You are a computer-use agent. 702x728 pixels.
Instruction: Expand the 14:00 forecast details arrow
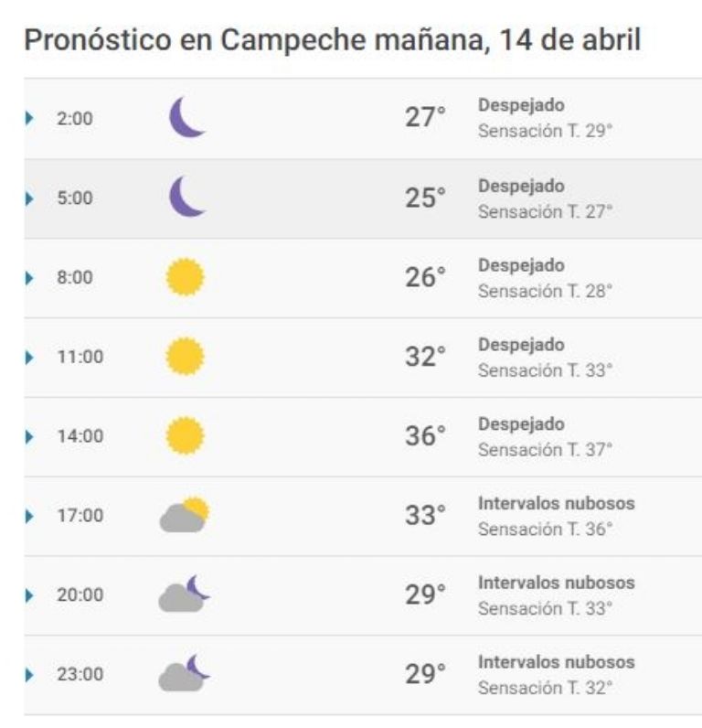tap(29, 436)
